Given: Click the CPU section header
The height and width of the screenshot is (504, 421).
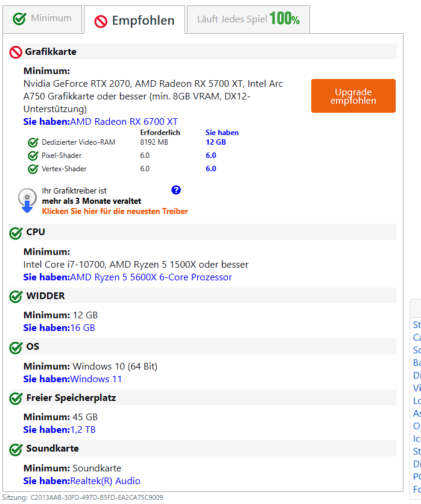Looking at the screenshot, I should 203,232.
